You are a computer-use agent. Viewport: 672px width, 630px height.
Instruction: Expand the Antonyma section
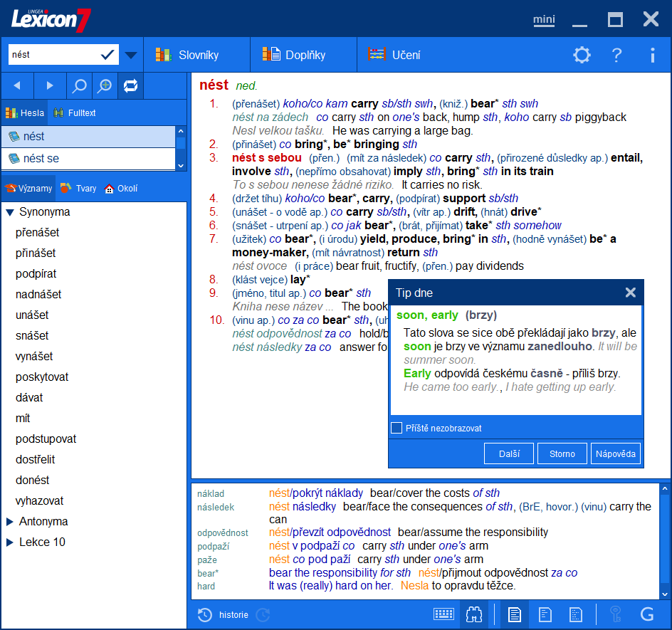[x=10, y=522]
